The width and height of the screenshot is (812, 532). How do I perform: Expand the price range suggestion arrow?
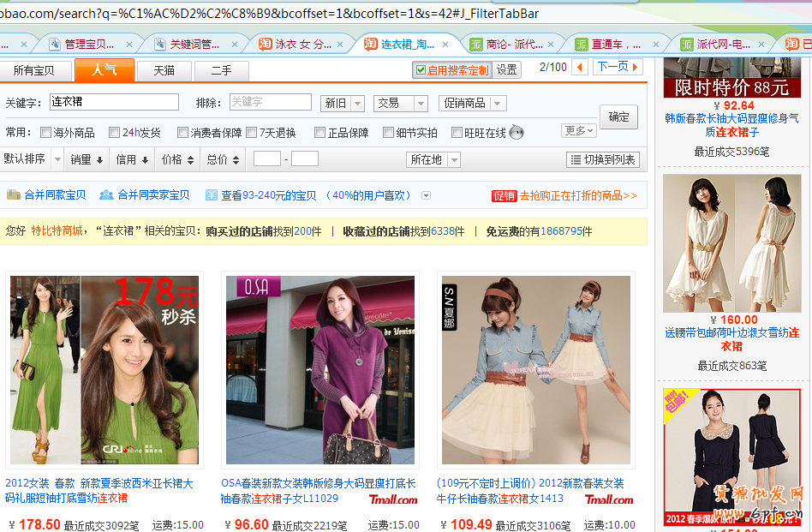pos(426,195)
